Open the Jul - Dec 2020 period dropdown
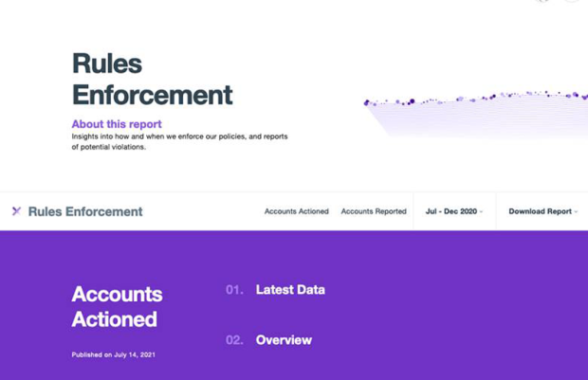 coord(452,211)
